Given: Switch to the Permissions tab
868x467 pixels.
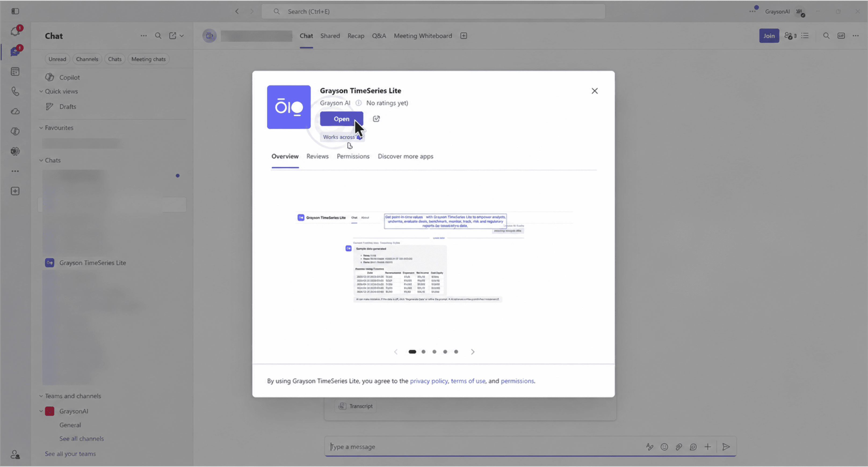Looking at the screenshot, I should [x=353, y=156].
